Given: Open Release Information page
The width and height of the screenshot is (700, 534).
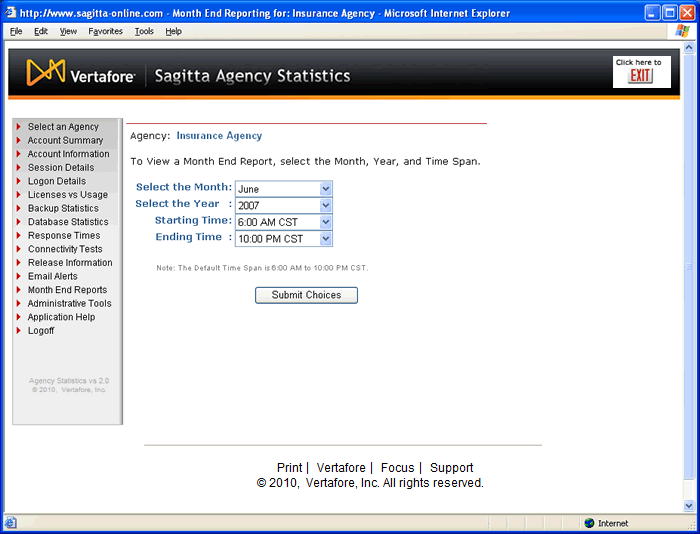Looking at the screenshot, I should (x=71, y=263).
